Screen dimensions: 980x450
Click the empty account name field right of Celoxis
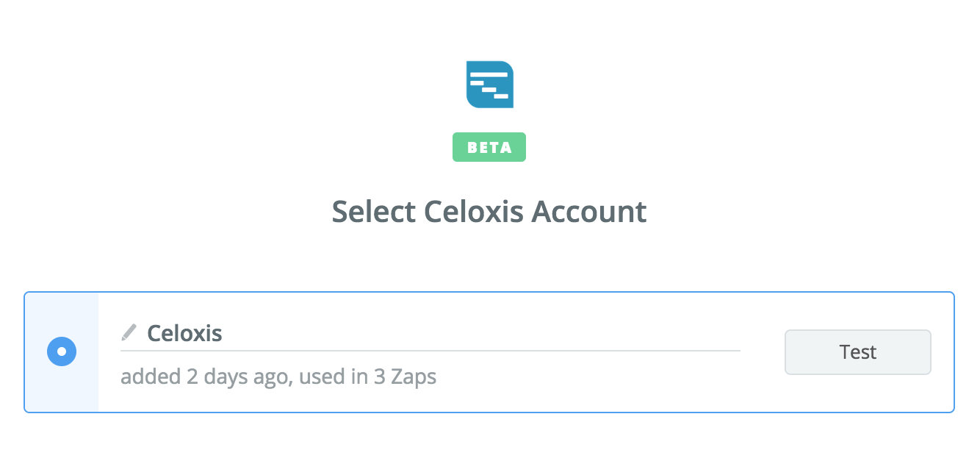coord(478,334)
